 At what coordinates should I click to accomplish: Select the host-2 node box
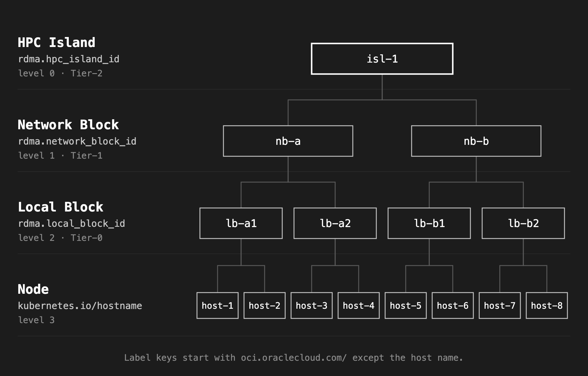coord(264,305)
